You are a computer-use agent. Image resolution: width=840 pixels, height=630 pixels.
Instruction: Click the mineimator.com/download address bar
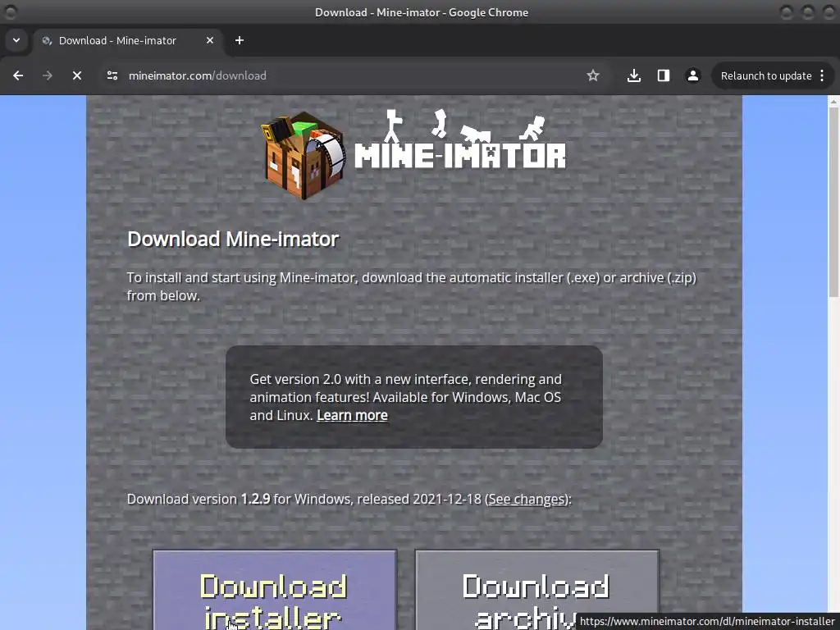[354, 75]
